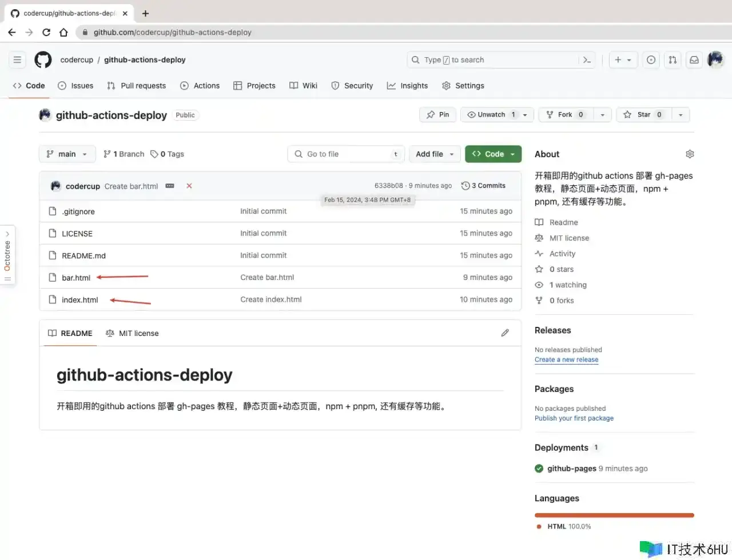Click the About settings gear icon

pos(689,154)
